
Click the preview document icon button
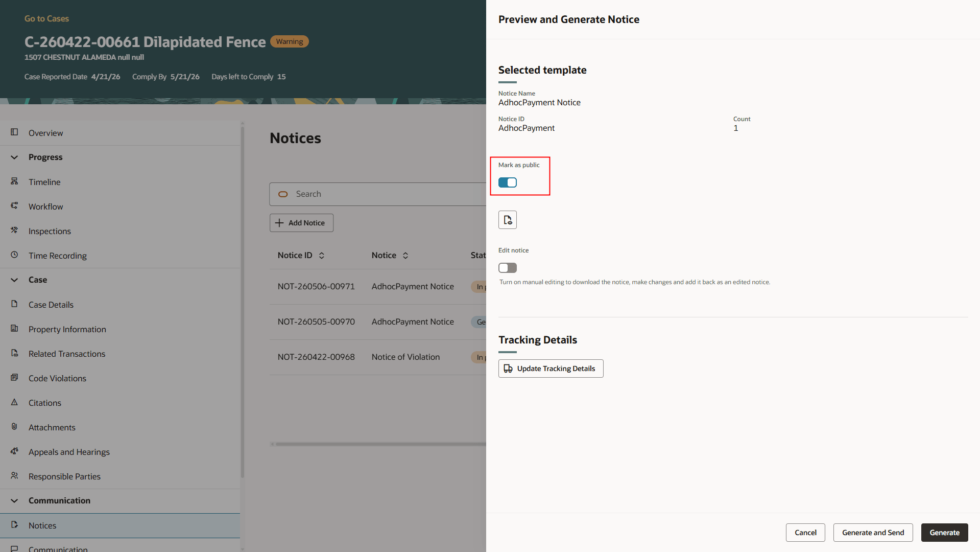click(508, 220)
